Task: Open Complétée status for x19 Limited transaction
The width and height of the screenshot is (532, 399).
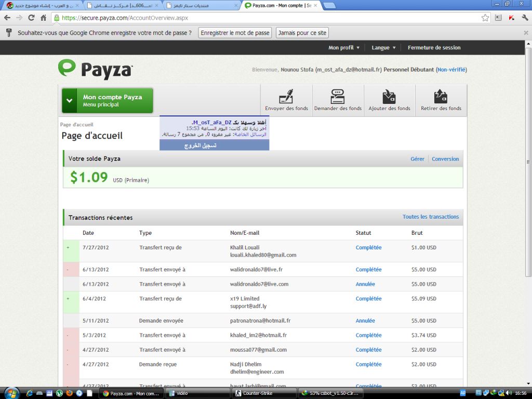Action: coord(368,299)
